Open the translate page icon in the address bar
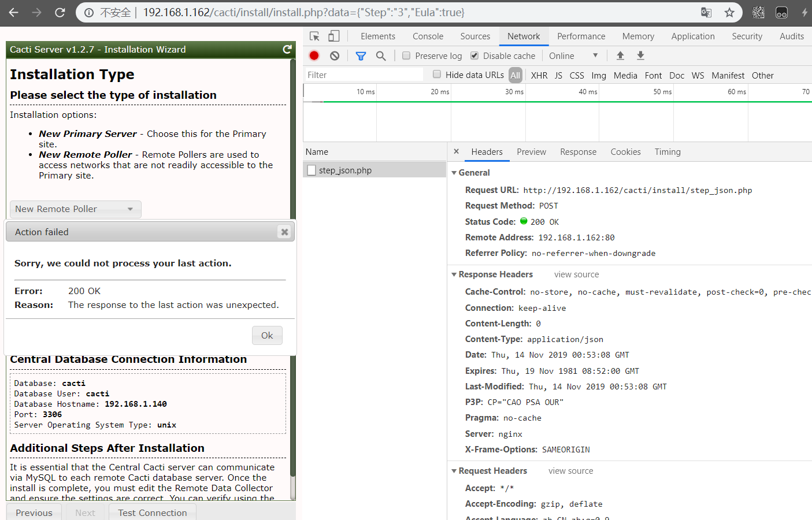Image resolution: width=812 pixels, height=520 pixels. (x=706, y=12)
